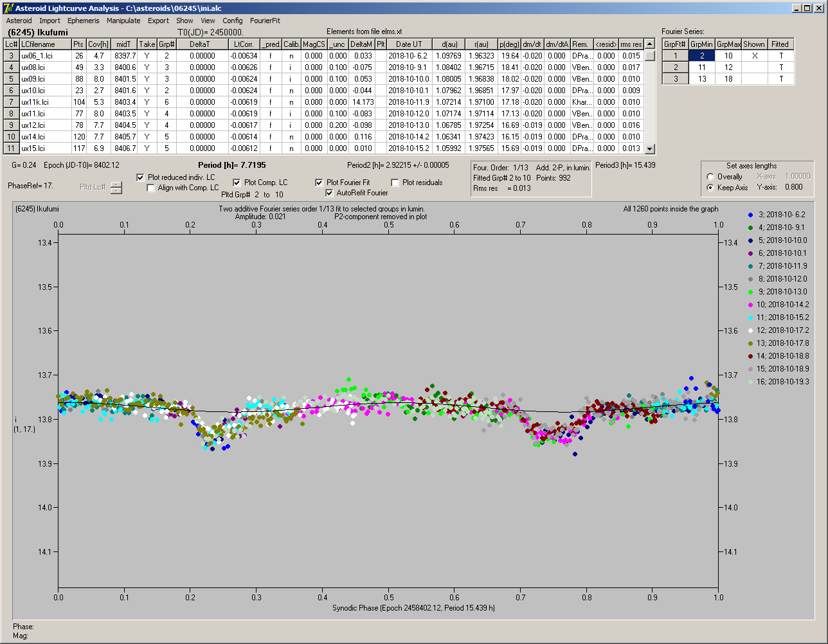
Task: Click the Pts column header
Action: (78, 44)
